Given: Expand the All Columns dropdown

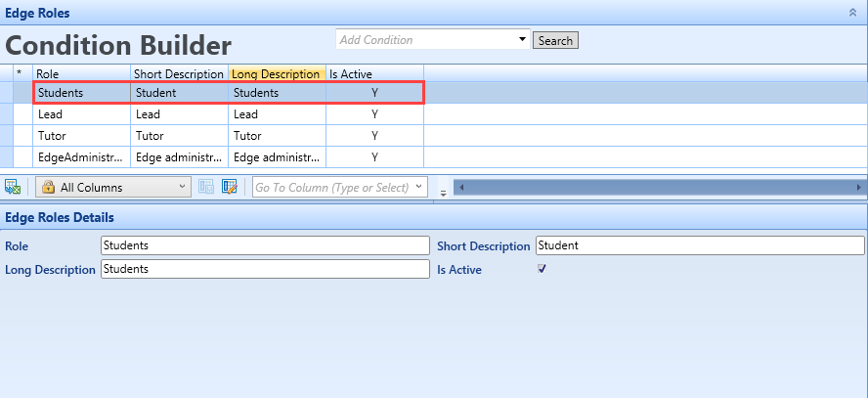Looking at the screenshot, I should 183,187.
